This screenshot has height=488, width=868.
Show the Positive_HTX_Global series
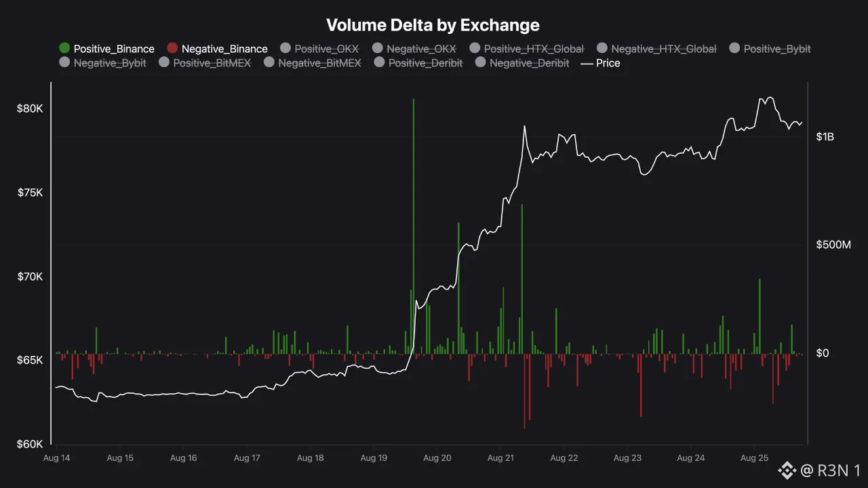(x=527, y=49)
